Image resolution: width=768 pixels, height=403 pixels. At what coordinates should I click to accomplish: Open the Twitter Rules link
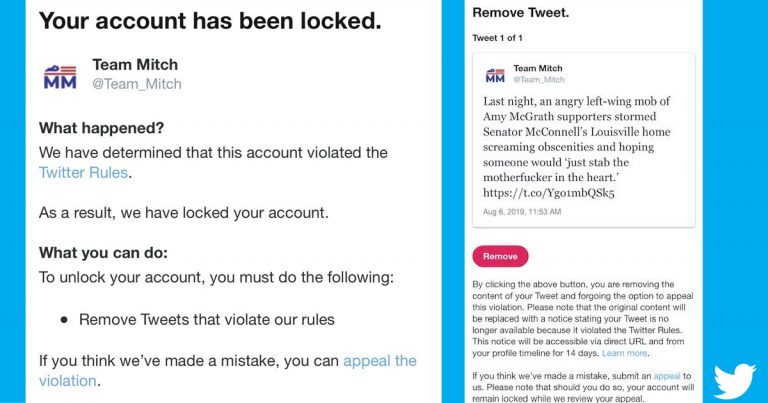tap(83, 172)
